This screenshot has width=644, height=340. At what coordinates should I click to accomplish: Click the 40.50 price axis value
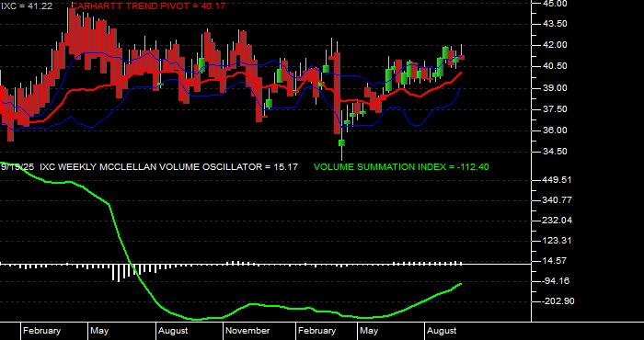555,66
